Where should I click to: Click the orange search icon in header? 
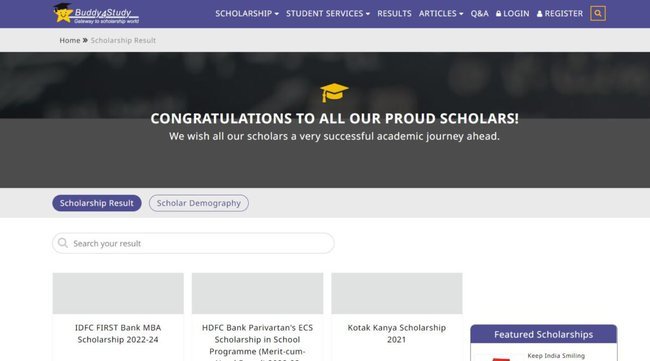[597, 13]
